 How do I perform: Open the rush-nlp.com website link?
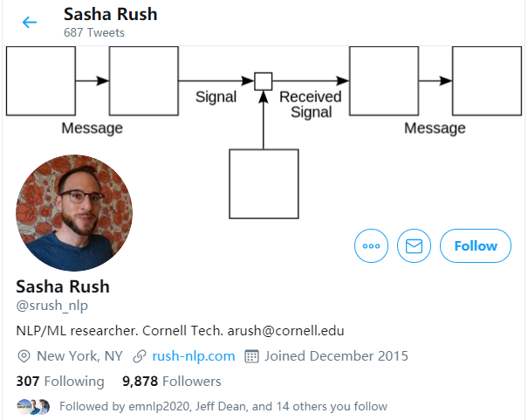click(194, 356)
